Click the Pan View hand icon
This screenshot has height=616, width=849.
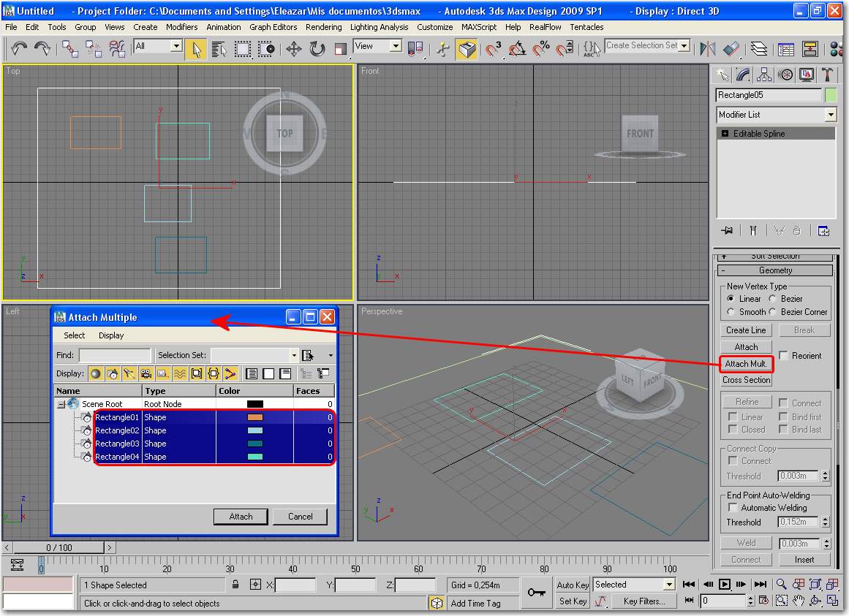tap(798, 601)
